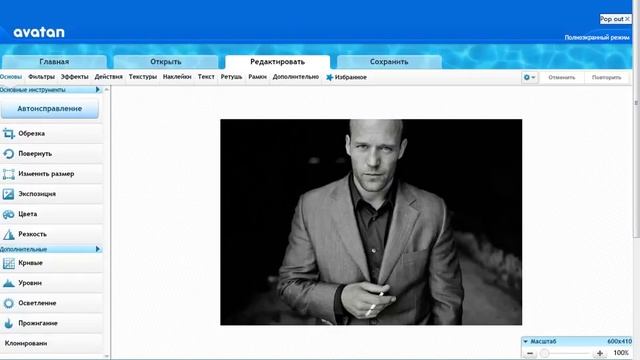The image size is (640, 360).
Task: Click the Повторить redo button
Action: tap(607, 77)
